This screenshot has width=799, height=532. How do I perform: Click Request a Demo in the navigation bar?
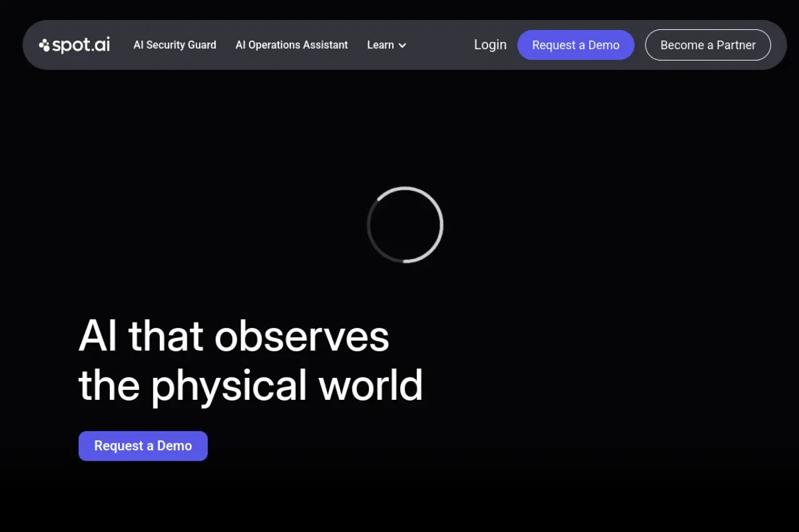pyautogui.click(x=576, y=45)
